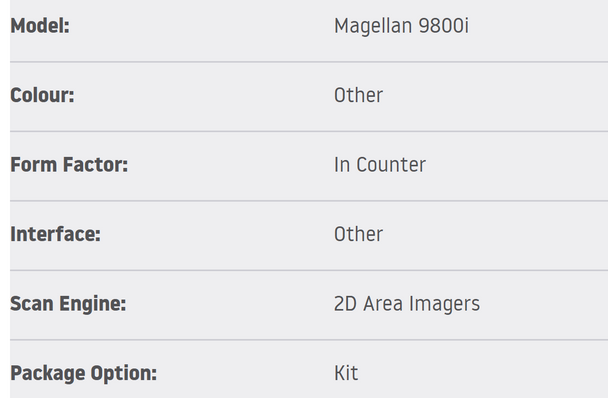The image size is (608, 398).
Task: Select the Other value beside Interface
Action: (358, 234)
